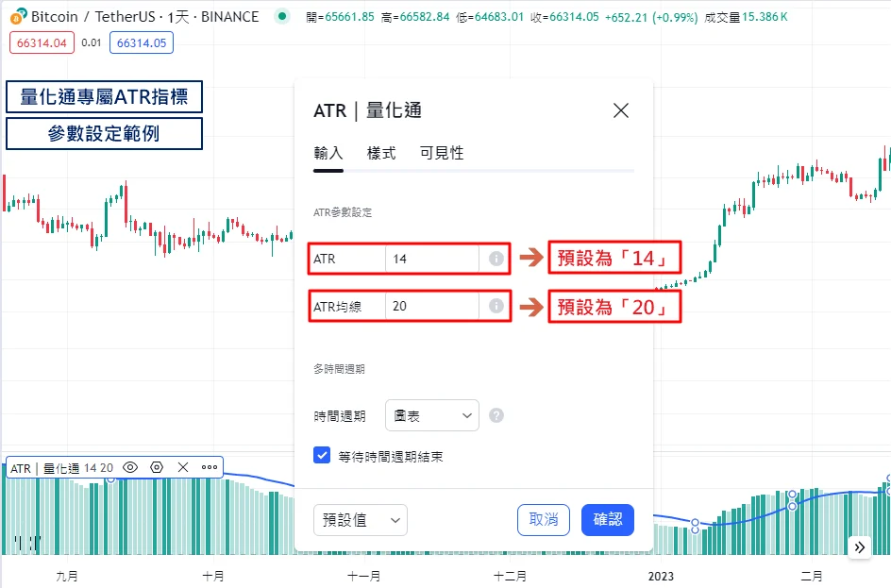Remove ATR indicator with legend X icon
The image size is (891, 588).
coord(183,467)
